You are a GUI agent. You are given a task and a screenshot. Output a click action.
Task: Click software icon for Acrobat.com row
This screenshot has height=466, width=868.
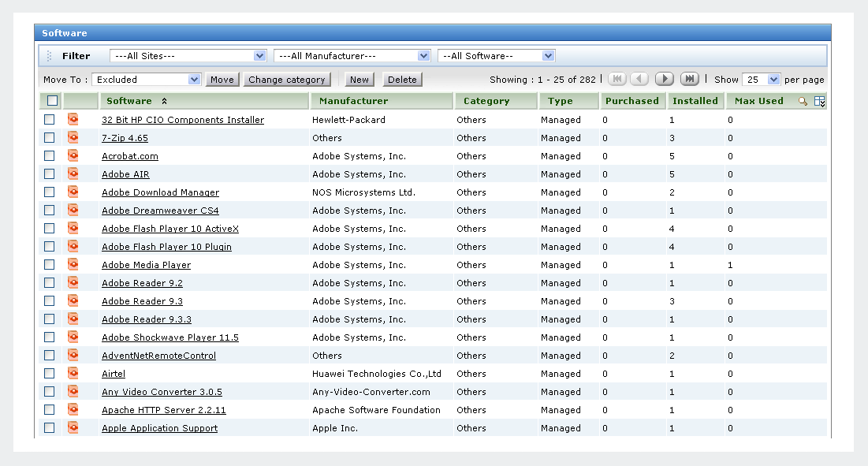point(73,155)
